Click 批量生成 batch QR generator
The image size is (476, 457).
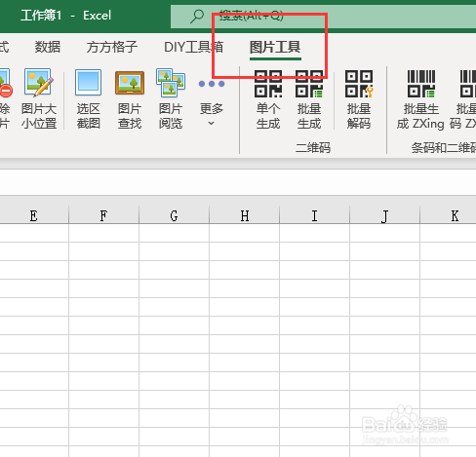[x=309, y=98]
